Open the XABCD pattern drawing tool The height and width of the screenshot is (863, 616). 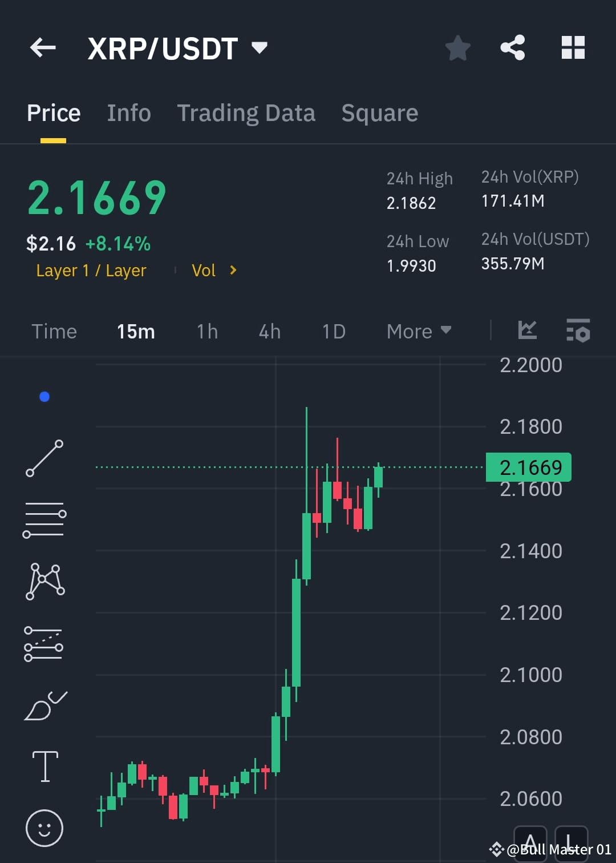(45, 581)
